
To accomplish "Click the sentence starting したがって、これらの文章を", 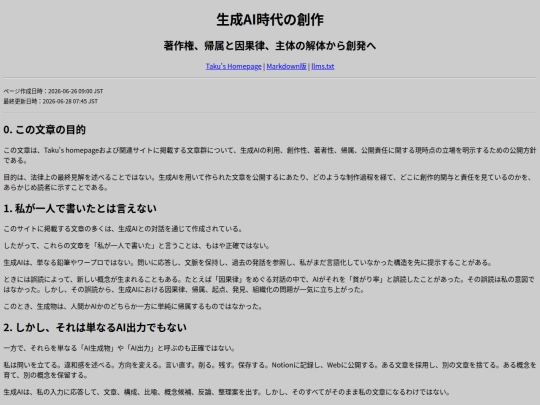I will click(x=137, y=246).
